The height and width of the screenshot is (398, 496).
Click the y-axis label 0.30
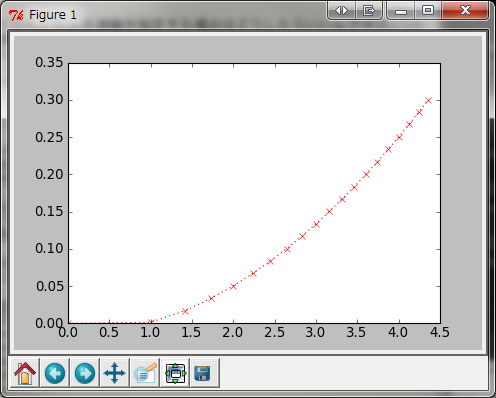point(49,100)
